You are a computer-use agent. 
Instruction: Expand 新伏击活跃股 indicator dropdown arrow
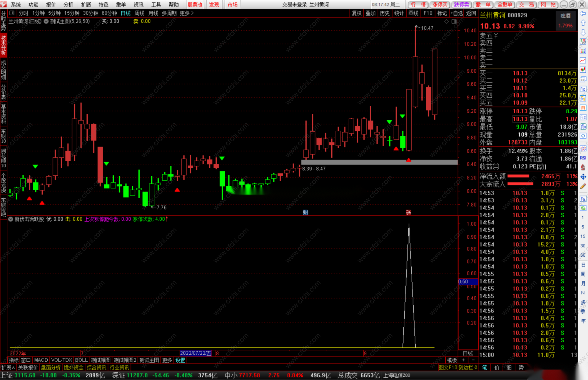point(11,219)
